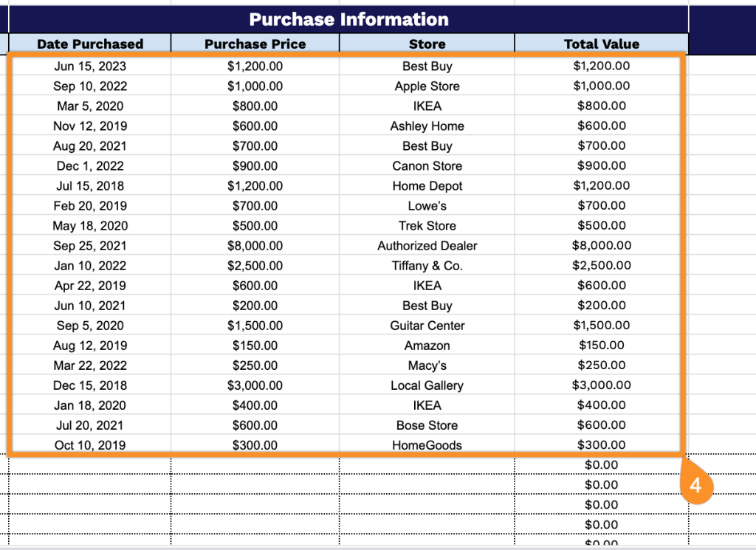Click the Tiffany & Co. store cell
The height and width of the screenshot is (550, 756).
pyautogui.click(x=427, y=266)
